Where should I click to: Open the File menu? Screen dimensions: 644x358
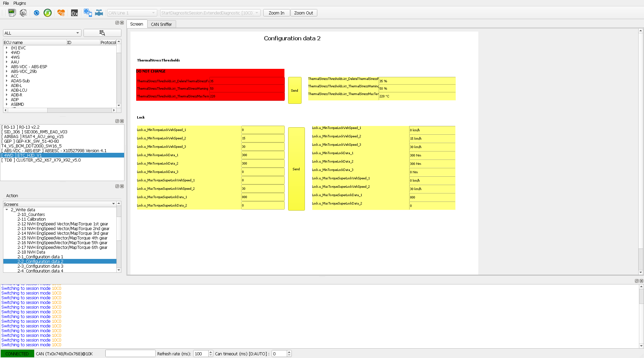6,3
